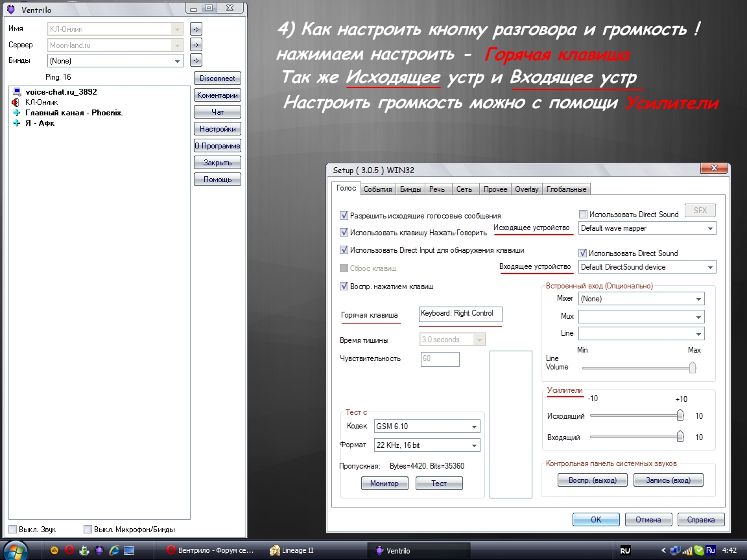Click the network connection tray icon
The image size is (747, 560).
click(x=675, y=550)
